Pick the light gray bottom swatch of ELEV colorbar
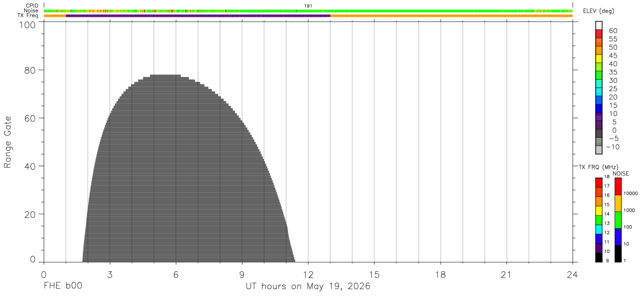The width and height of the screenshot is (644, 297). click(x=599, y=150)
